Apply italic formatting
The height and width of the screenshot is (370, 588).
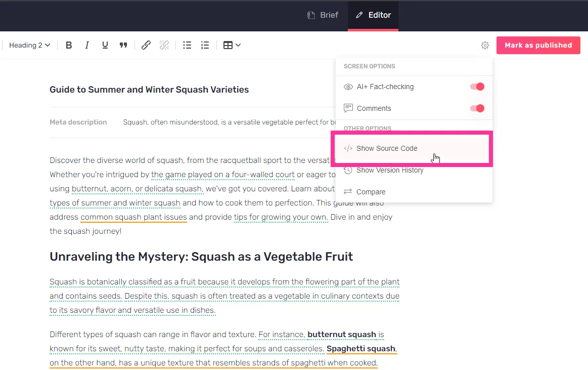point(86,46)
